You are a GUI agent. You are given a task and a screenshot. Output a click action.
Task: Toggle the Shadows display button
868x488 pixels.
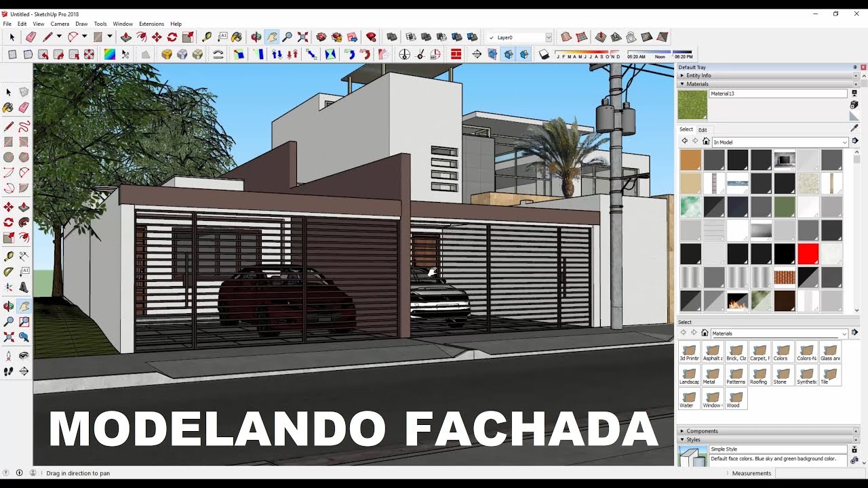click(545, 54)
